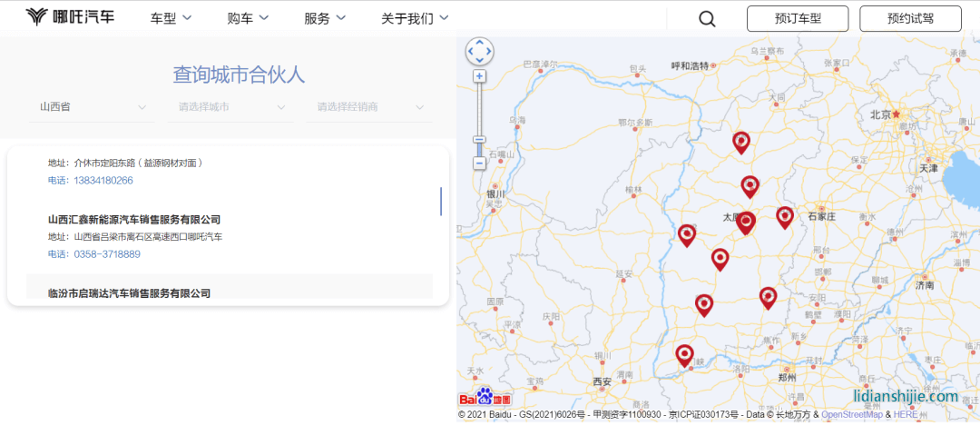
Task: Select the dealer pin south of 大同
Action: tap(741, 143)
